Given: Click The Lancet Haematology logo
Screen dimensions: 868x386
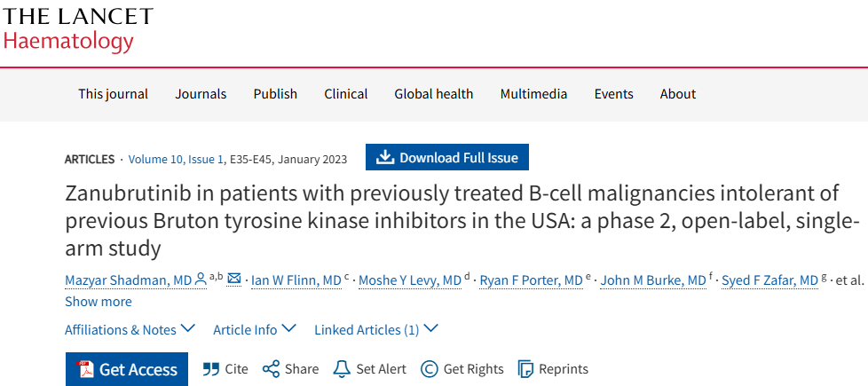Looking at the screenshot, I should tap(78, 29).
